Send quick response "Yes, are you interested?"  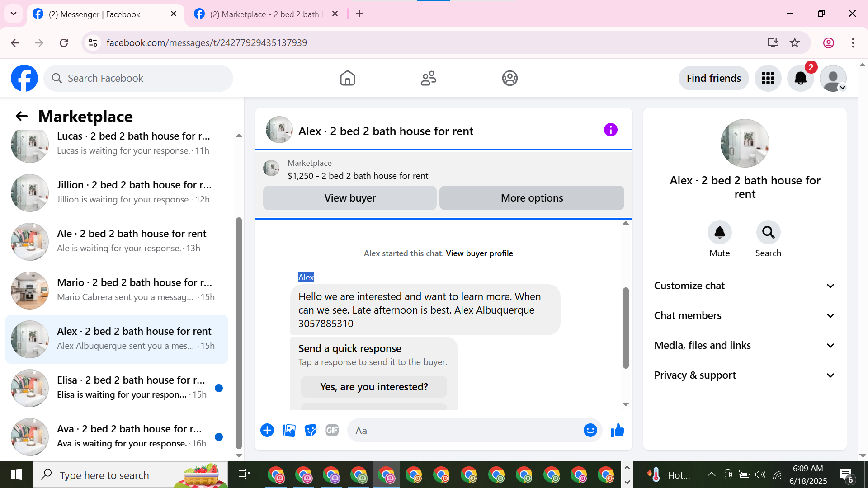[x=374, y=387]
